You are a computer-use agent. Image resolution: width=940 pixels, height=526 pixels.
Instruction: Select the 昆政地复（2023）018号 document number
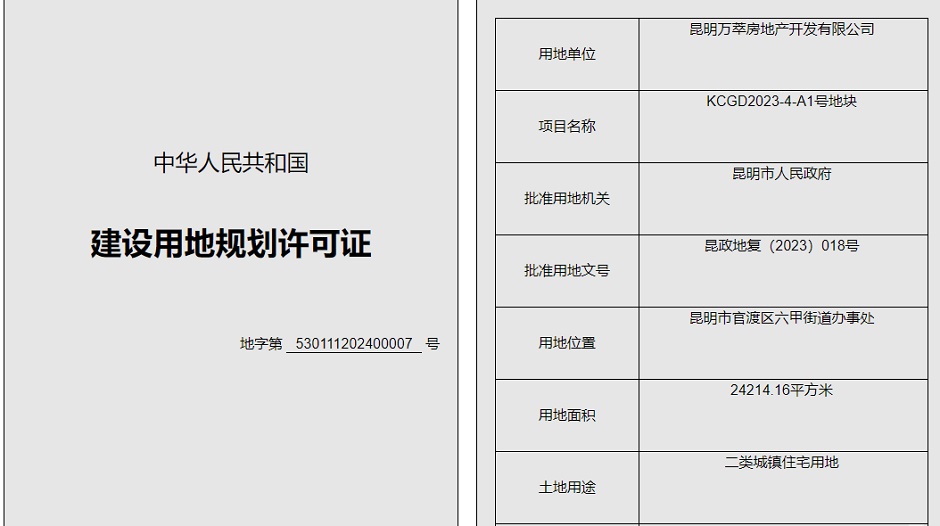coord(781,246)
